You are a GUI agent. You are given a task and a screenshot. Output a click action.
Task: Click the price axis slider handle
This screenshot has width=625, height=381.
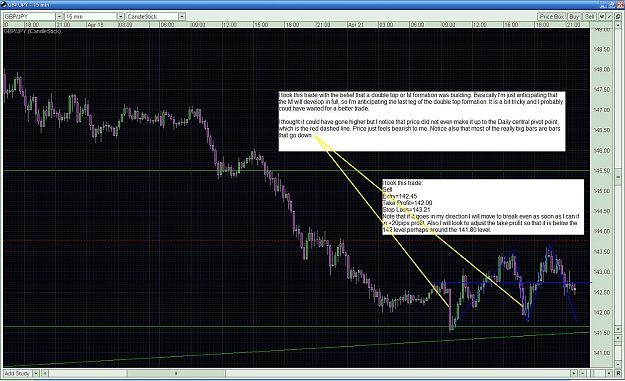pos(618,177)
